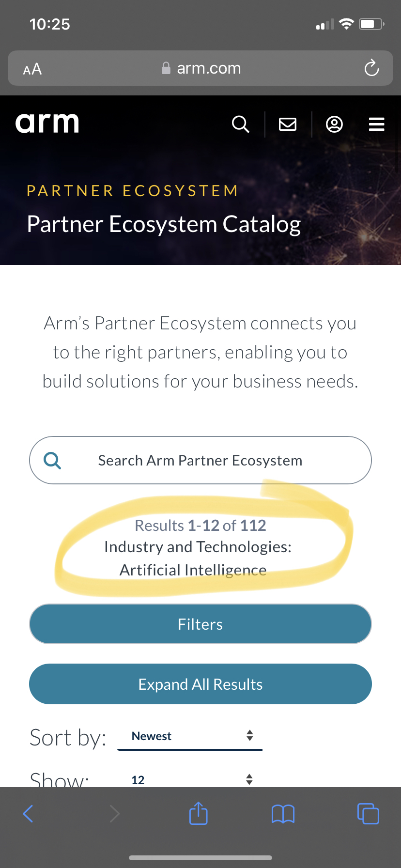This screenshot has height=868, width=401.
Task: Click the Arm logo
Action: coord(47,123)
